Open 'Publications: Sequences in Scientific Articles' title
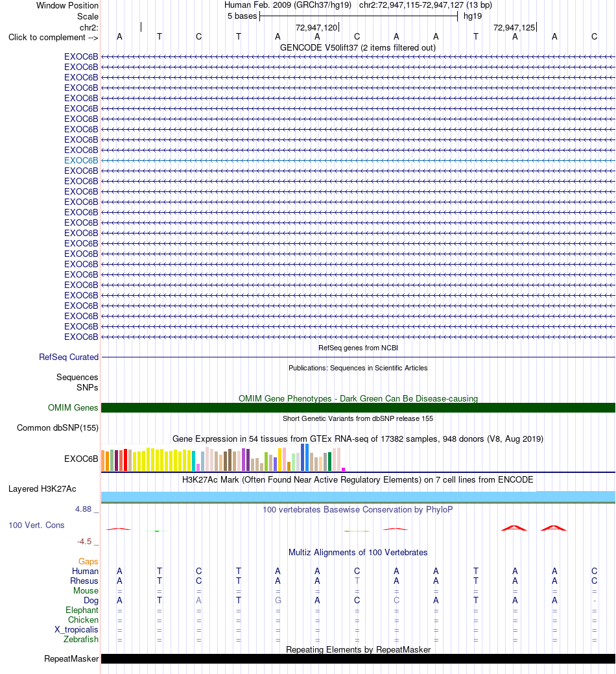Viewport: 616px width, 674px height. point(358,368)
